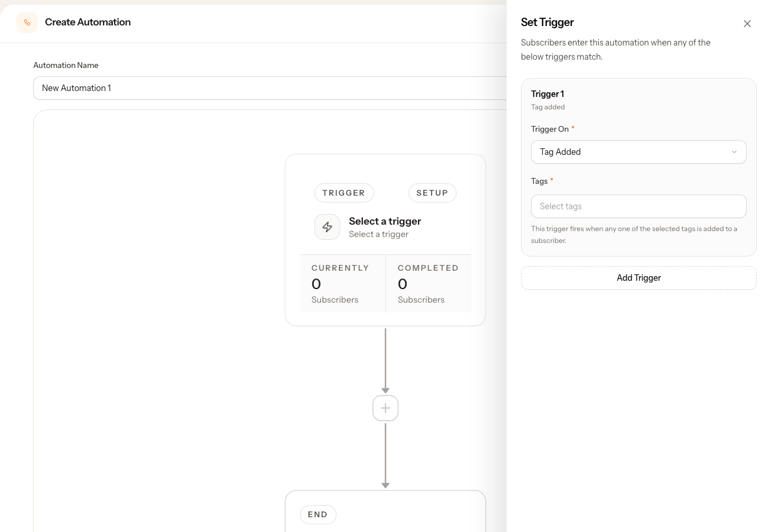Click the orange automation icon beside Create Automation
The width and height of the screenshot is (771, 532).
[x=27, y=22]
